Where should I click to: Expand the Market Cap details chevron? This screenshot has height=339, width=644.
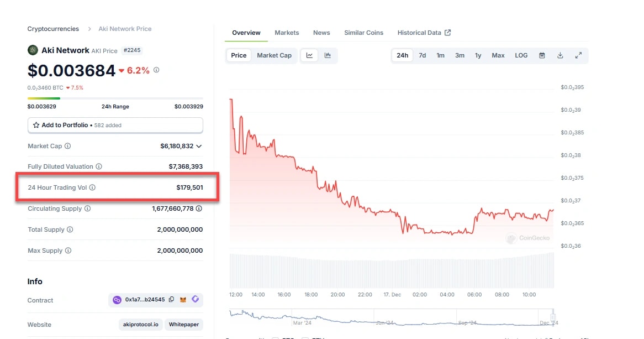click(x=199, y=146)
